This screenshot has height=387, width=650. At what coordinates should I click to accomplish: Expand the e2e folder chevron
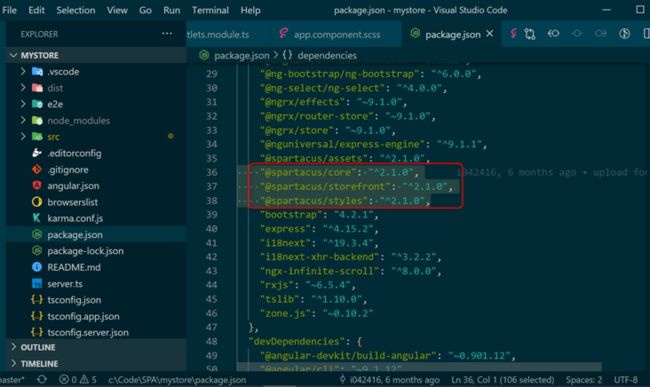pyautogui.click(x=23, y=104)
